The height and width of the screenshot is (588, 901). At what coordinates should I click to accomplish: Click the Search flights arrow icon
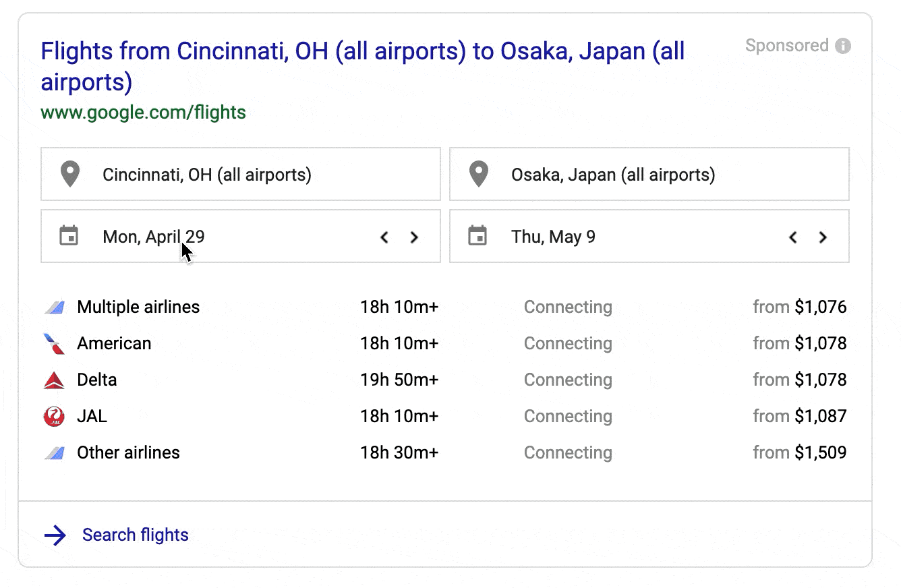click(55, 535)
